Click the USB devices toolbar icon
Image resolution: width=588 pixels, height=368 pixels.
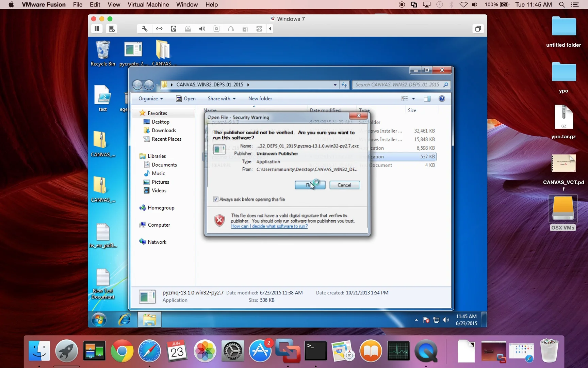tap(245, 29)
